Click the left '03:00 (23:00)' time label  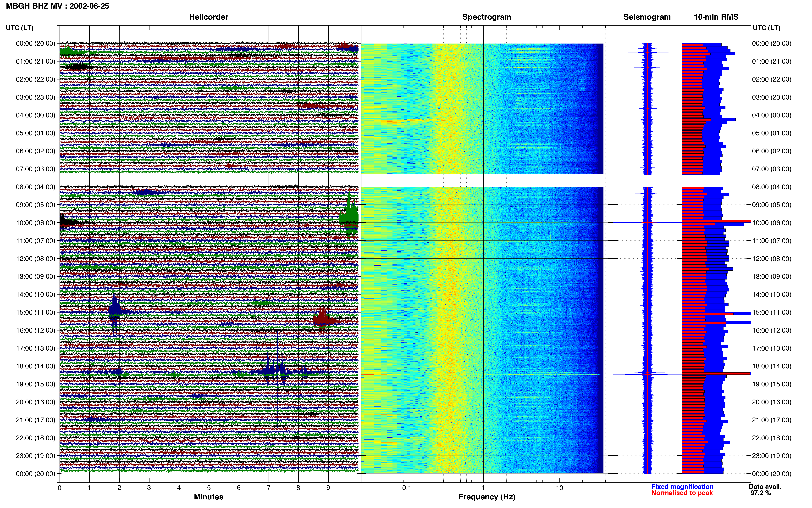click(36, 97)
